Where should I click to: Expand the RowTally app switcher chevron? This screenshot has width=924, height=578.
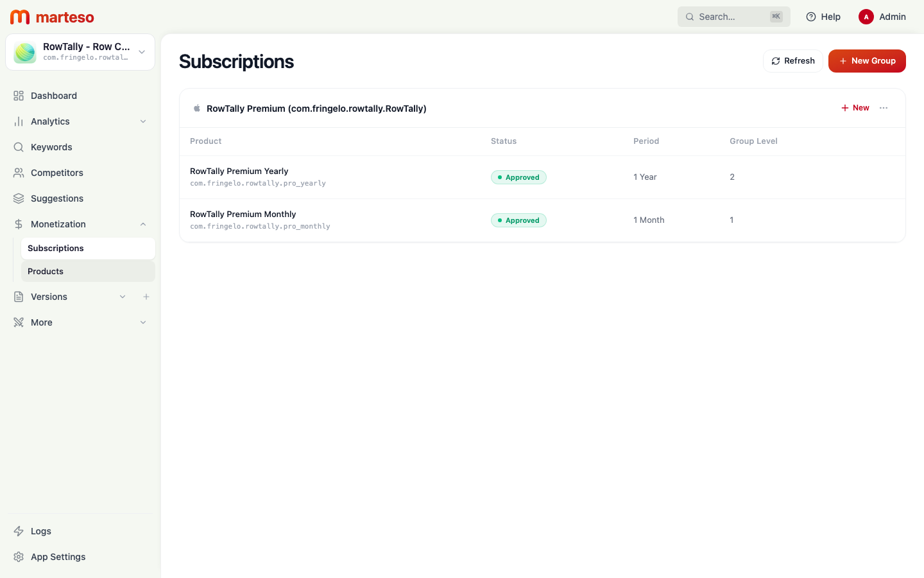click(x=142, y=52)
